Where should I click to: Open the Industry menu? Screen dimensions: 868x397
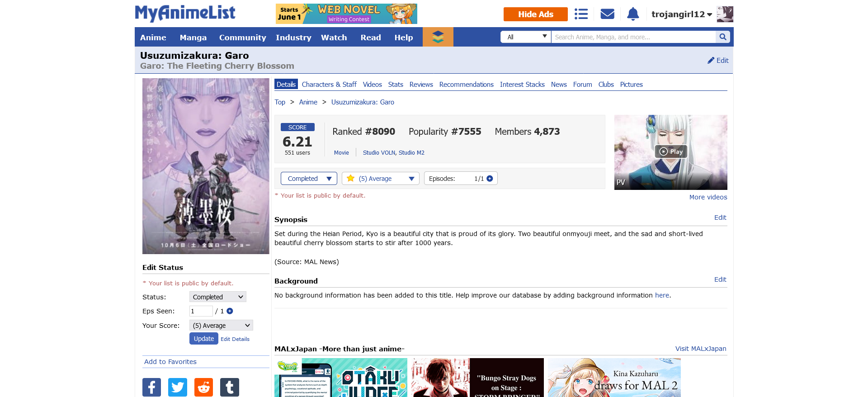293,38
